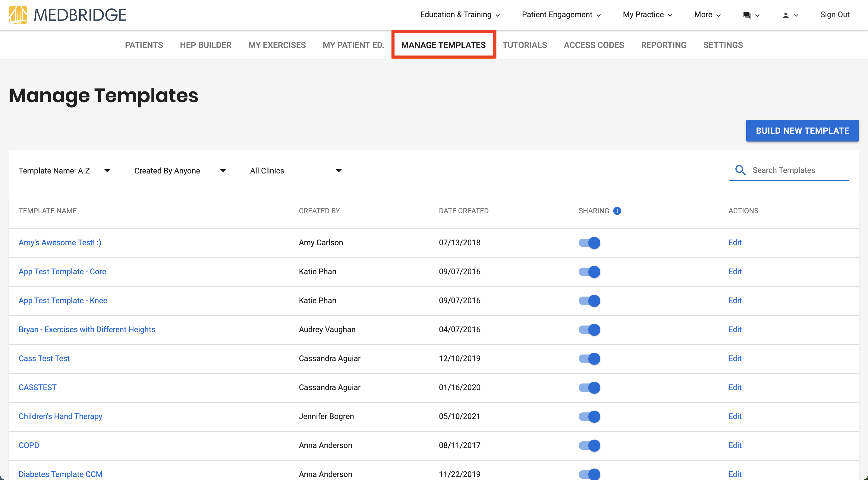Image resolution: width=868 pixels, height=480 pixels.
Task: Open the Reporting tab
Action: pos(663,45)
